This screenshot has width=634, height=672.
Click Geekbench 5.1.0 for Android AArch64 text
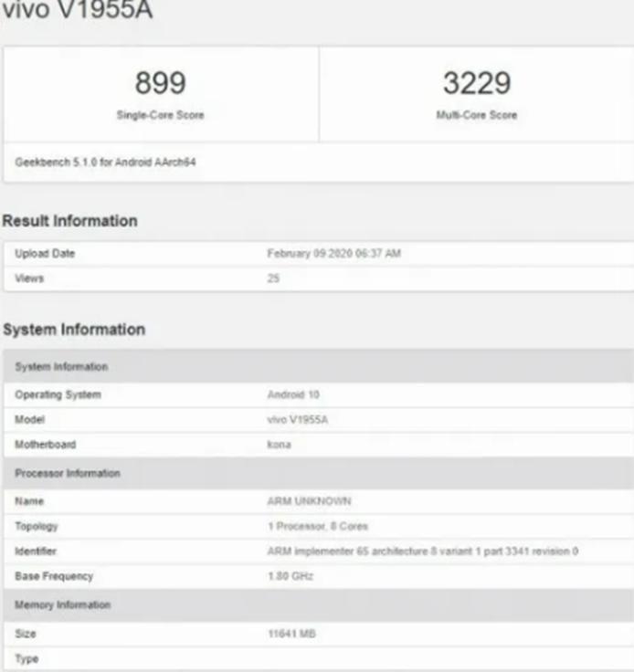coord(105,162)
